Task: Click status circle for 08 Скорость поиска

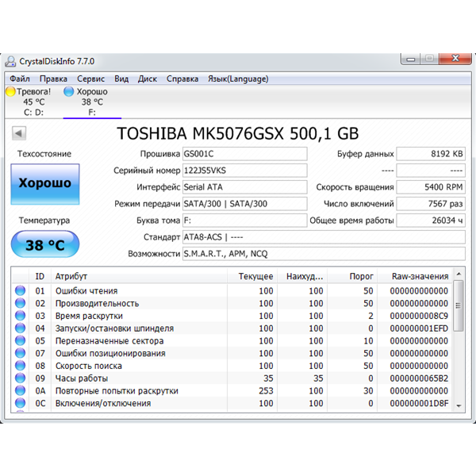Action: click(x=21, y=366)
